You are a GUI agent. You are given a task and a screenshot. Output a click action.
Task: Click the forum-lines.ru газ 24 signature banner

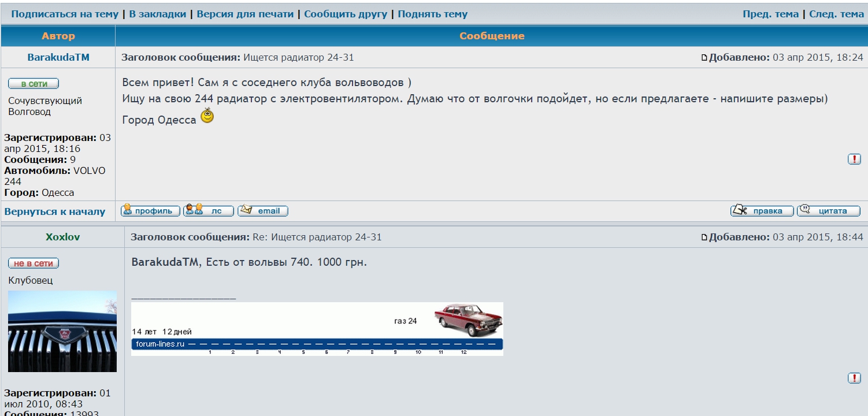point(317,329)
